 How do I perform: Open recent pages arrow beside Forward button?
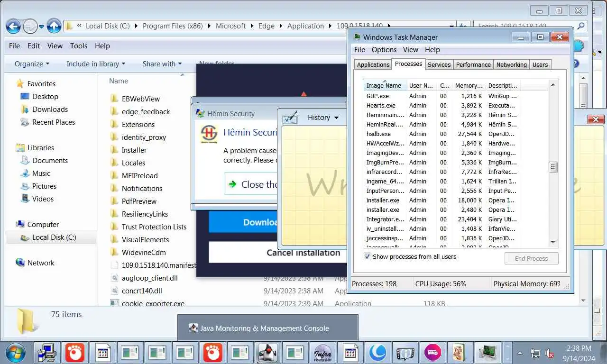click(x=42, y=27)
